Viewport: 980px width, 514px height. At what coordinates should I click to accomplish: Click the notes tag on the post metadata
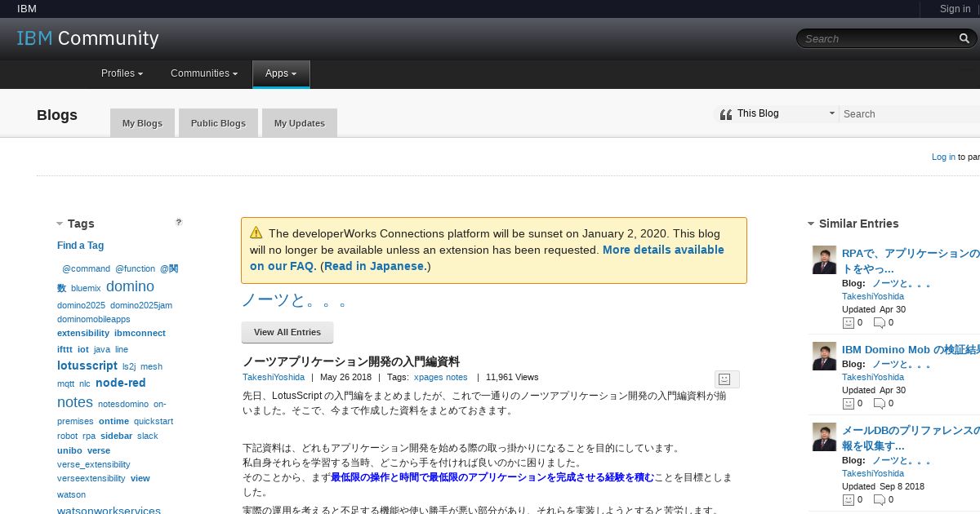[457, 377]
